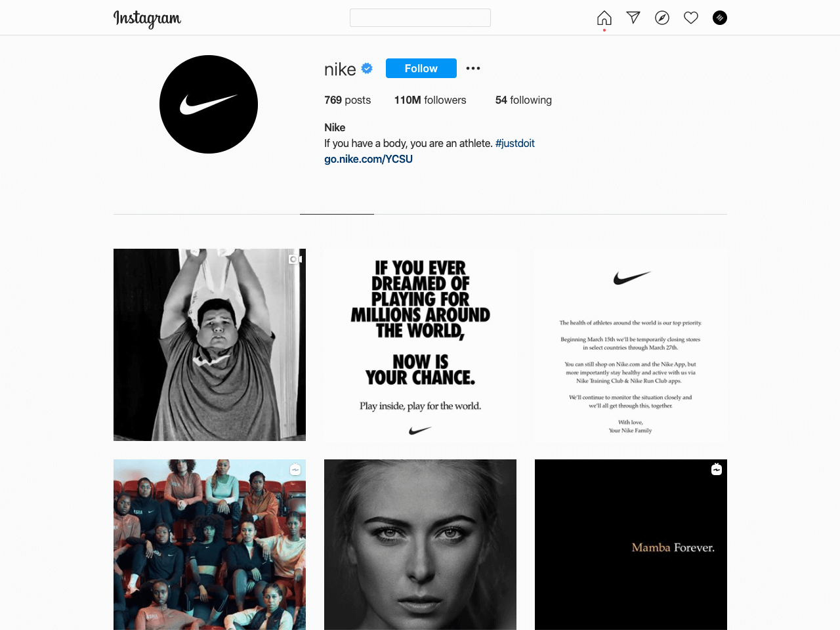Screen dimensions: 840x630
Task: Open the 'Play inside, play for the world' post
Action: [x=420, y=345]
